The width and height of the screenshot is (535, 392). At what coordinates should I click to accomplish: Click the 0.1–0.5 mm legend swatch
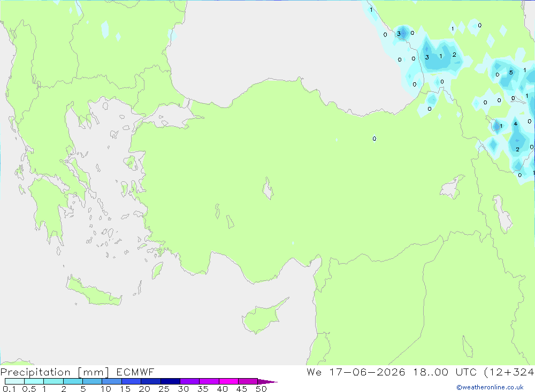point(14,381)
